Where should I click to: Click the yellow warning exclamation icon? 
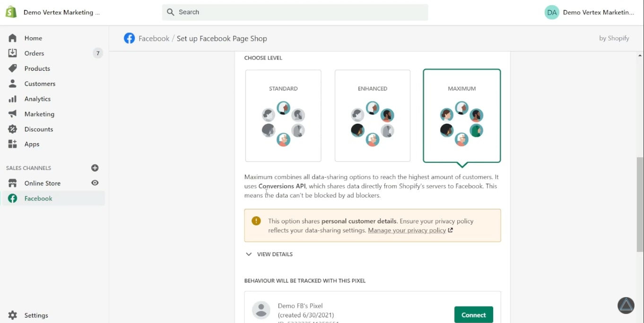click(x=256, y=221)
